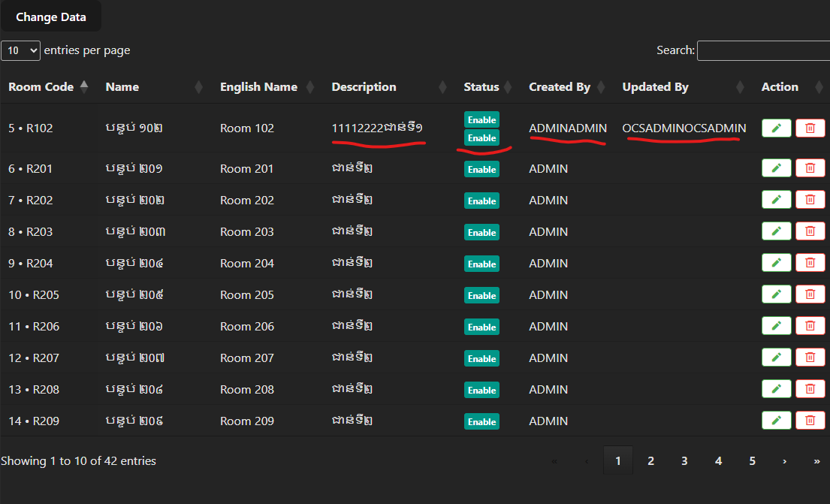Remove Room 209 with the trash icon
The height and width of the screenshot is (504, 830).
(x=810, y=421)
